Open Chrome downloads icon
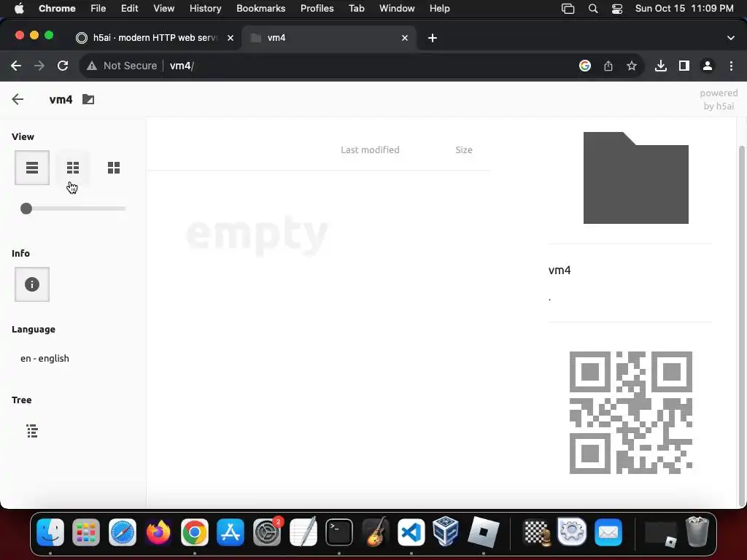 coord(661,66)
